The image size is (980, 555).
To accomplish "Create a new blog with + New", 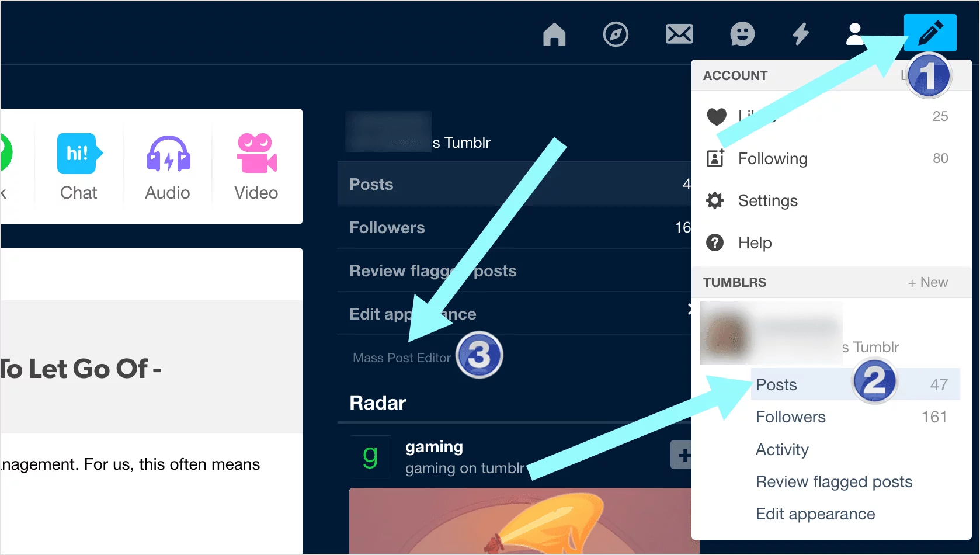I will click(x=927, y=282).
